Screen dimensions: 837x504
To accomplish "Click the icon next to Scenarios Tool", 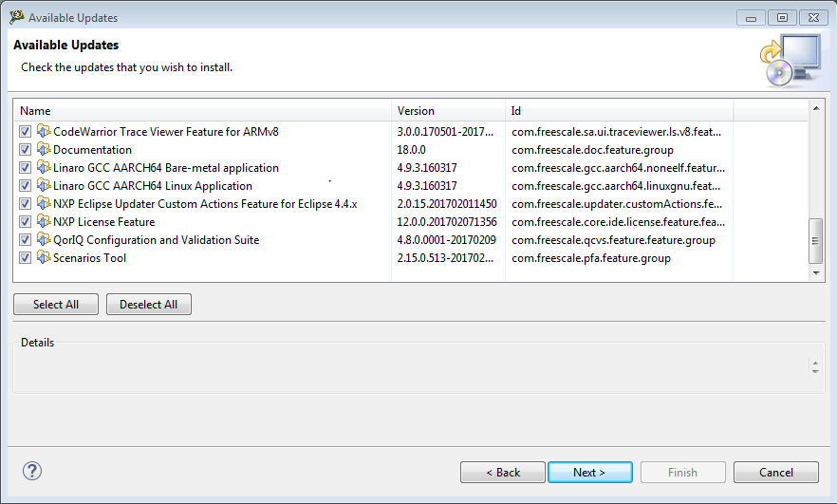I will point(44,258).
